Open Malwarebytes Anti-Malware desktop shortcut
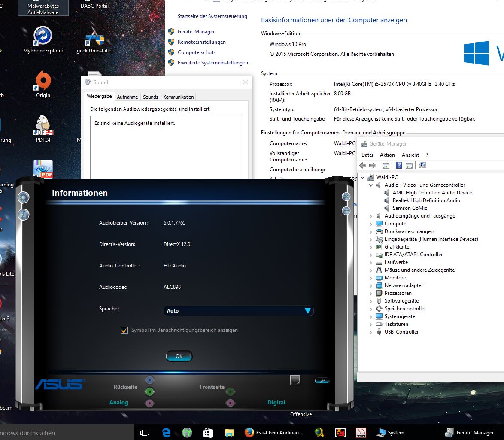Image resolution: width=504 pixels, height=440 pixels. (x=43, y=8)
